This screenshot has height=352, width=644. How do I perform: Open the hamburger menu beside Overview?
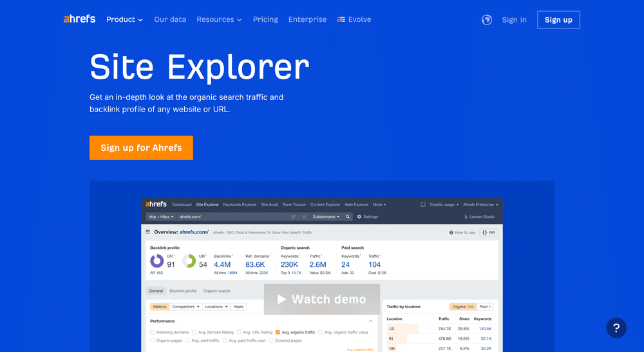coord(148,232)
